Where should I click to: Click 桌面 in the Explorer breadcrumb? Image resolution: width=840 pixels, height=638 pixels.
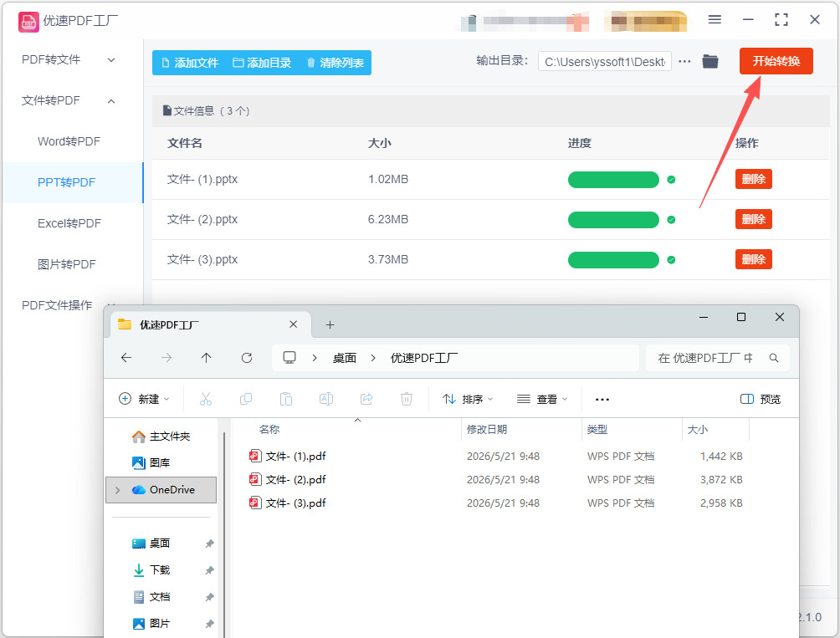[x=344, y=358]
